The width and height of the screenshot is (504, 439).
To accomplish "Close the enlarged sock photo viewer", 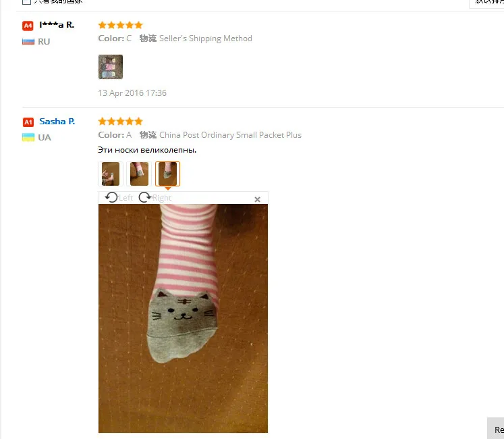I will click(257, 199).
